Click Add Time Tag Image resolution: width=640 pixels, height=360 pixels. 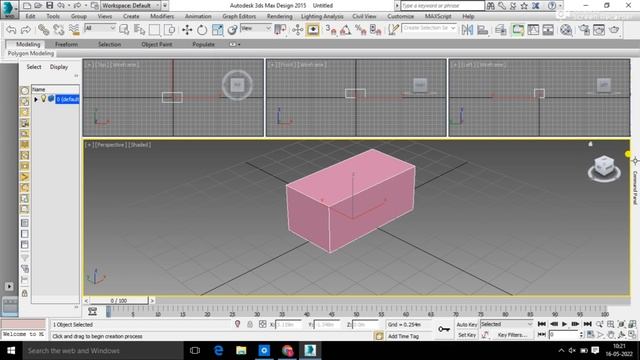[x=403, y=336]
